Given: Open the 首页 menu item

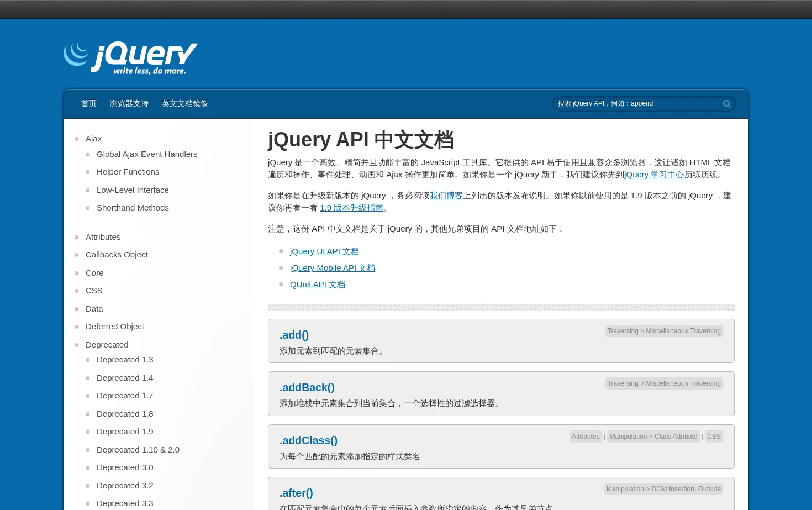Looking at the screenshot, I should [x=89, y=104].
